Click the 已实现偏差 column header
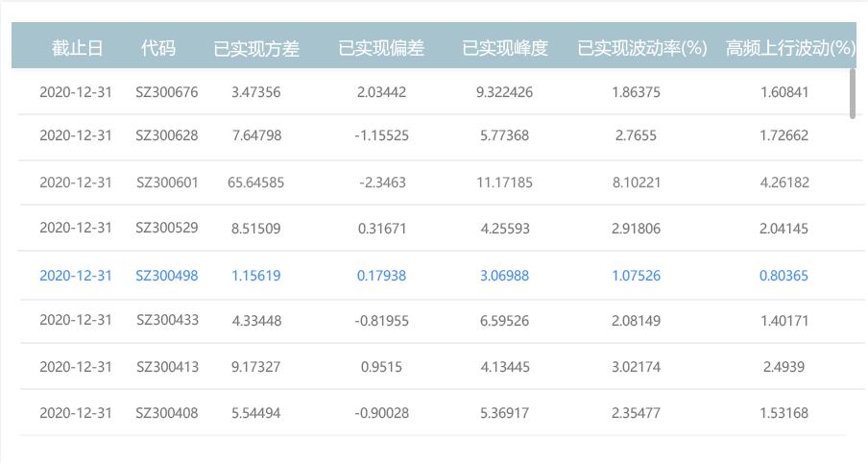Screen dimensions: 868x463 coord(381,48)
